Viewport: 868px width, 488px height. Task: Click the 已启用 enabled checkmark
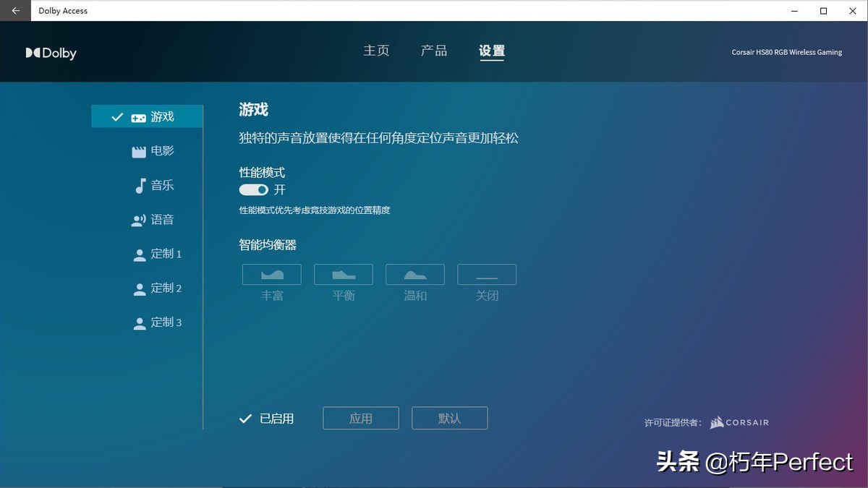pyautogui.click(x=265, y=418)
